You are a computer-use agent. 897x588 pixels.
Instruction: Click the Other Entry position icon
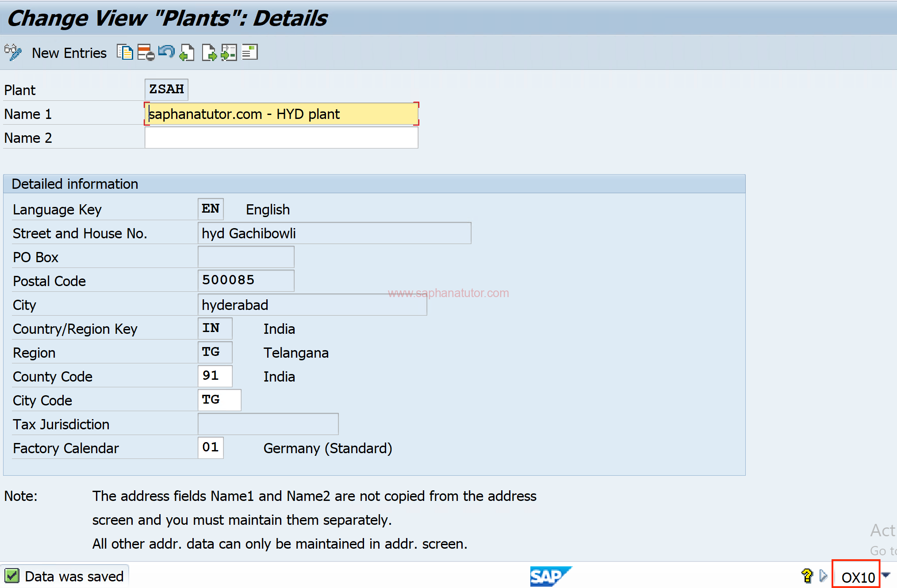[x=229, y=53]
